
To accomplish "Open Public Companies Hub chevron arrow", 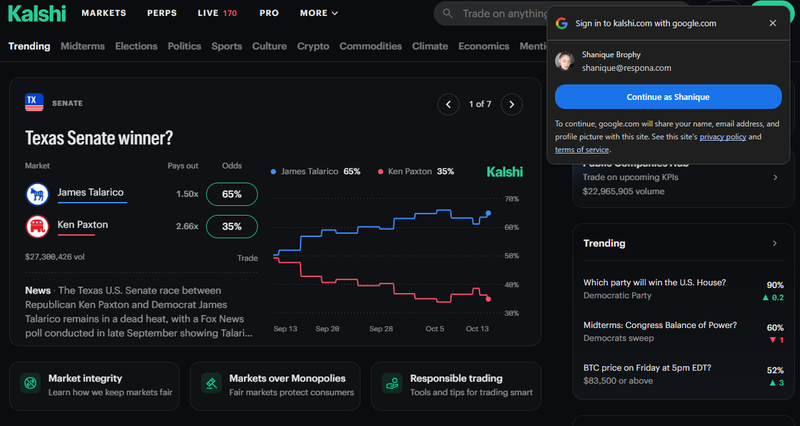I will (x=775, y=178).
